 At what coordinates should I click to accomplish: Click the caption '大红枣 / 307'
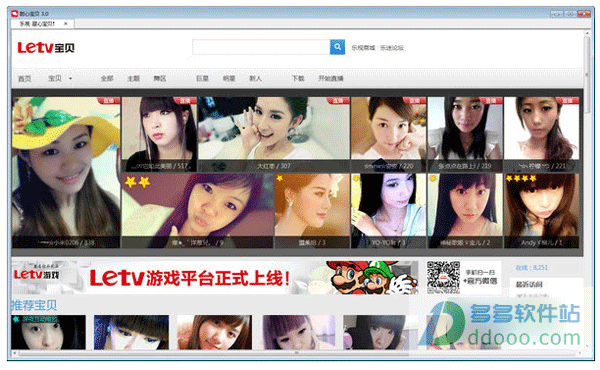pos(274,166)
